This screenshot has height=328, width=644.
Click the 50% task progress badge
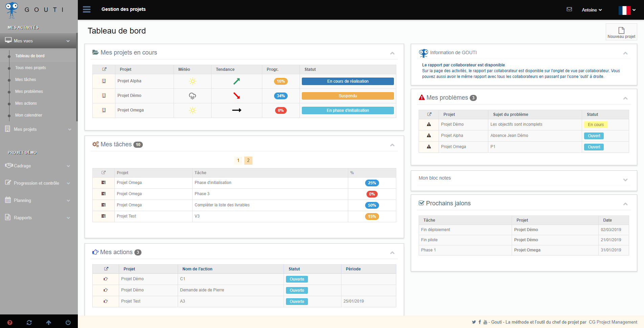[372, 205]
